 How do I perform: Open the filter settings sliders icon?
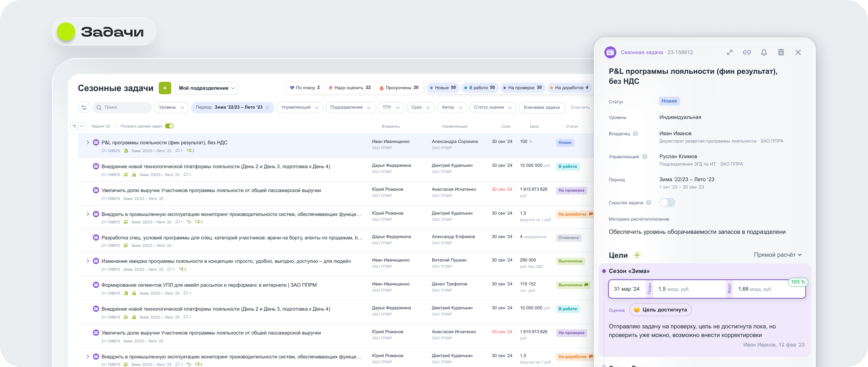click(x=84, y=108)
